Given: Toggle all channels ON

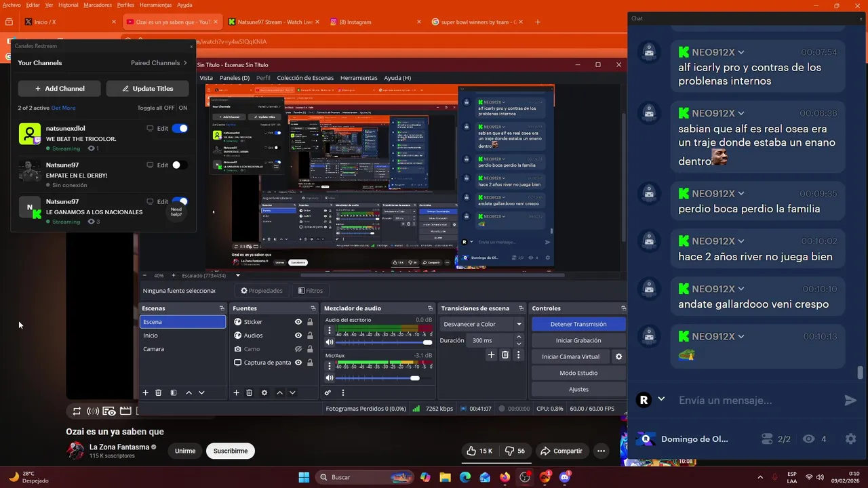Looking at the screenshot, I should [183, 108].
